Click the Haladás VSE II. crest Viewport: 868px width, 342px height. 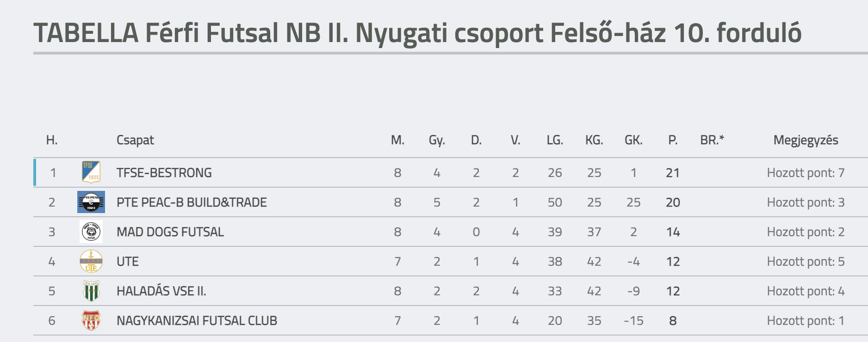[91, 291]
